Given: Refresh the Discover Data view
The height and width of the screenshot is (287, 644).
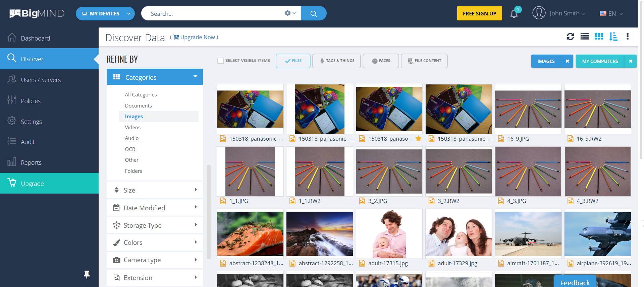Looking at the screenshot, I should pos(570,37).
